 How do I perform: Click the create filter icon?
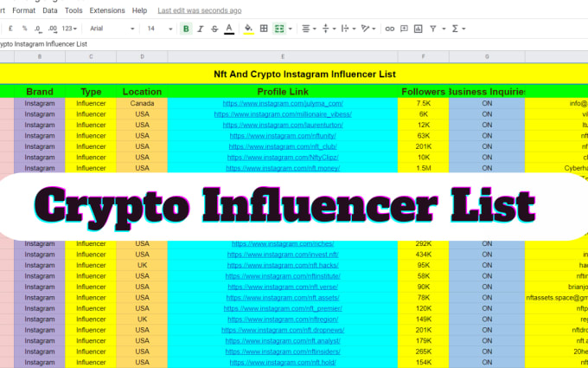[432, 29]
